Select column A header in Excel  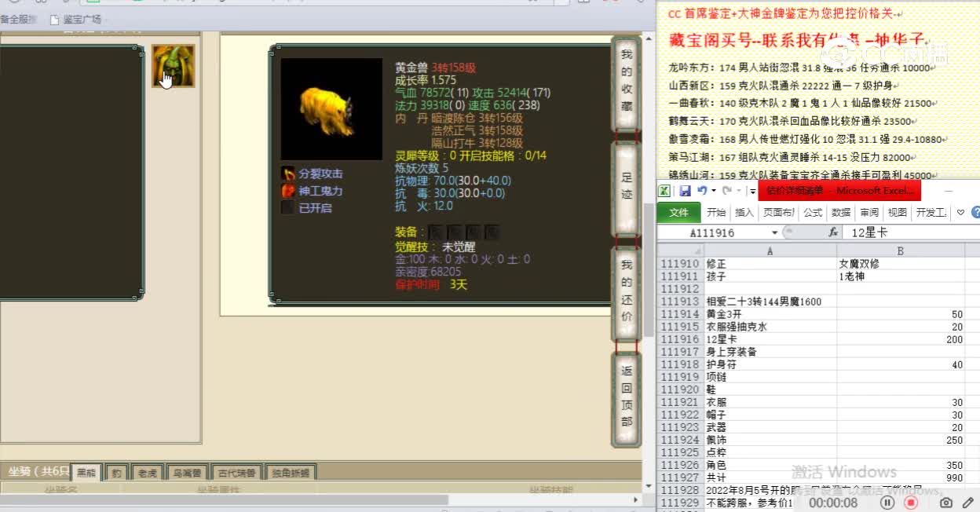pyautogui.click(x=770, y=251)
